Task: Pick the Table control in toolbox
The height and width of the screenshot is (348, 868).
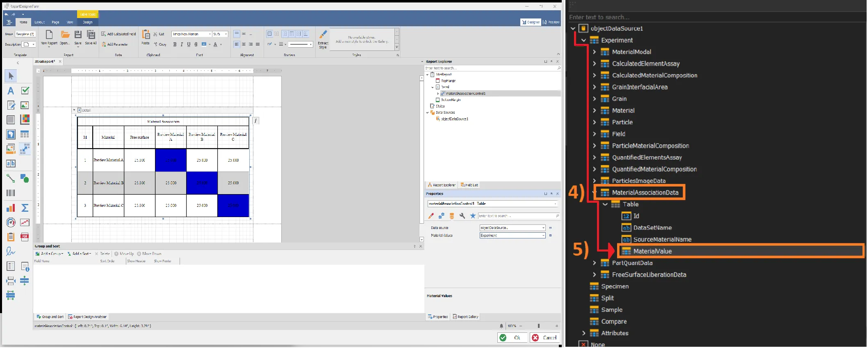Action: coord(25,135)
